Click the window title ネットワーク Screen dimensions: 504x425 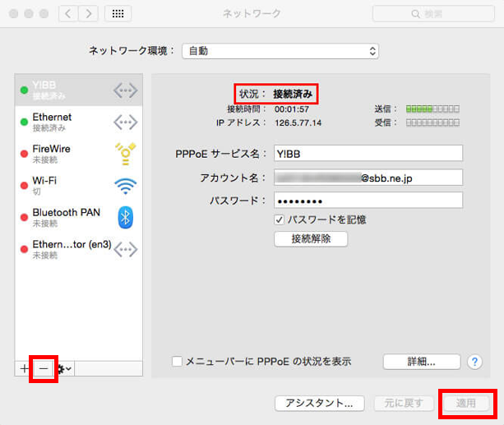[252, 13]
